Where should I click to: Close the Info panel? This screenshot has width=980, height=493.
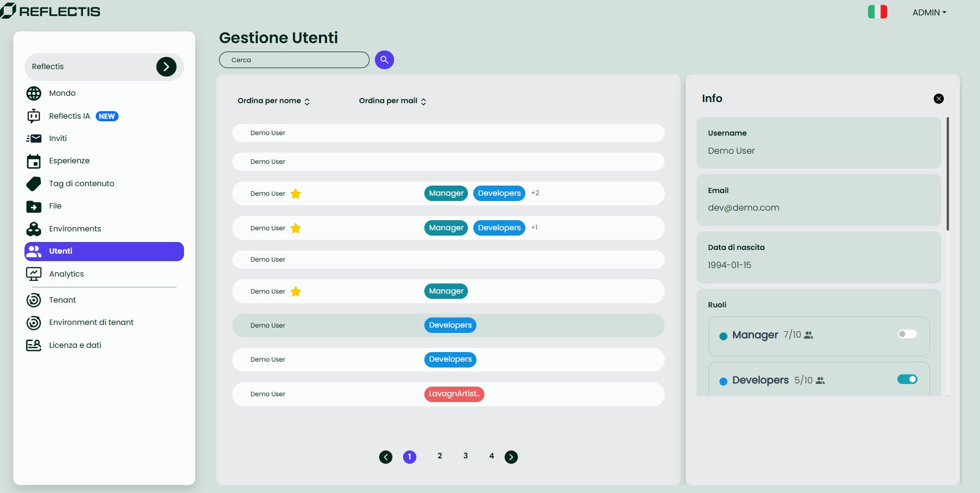tap(939, 98)
